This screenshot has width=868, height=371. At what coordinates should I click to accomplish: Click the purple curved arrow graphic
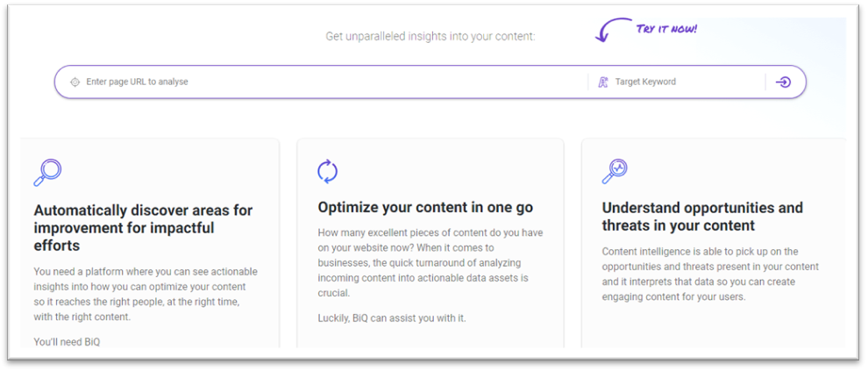point(613,29)
